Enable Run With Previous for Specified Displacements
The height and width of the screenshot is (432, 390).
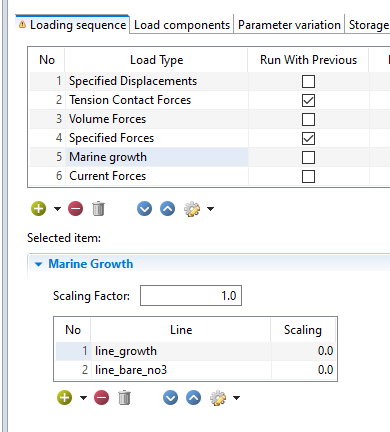tap(308, 81)
